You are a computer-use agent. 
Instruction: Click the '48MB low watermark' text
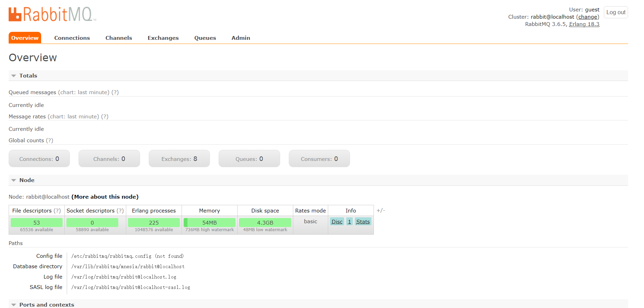coord(265,229)
